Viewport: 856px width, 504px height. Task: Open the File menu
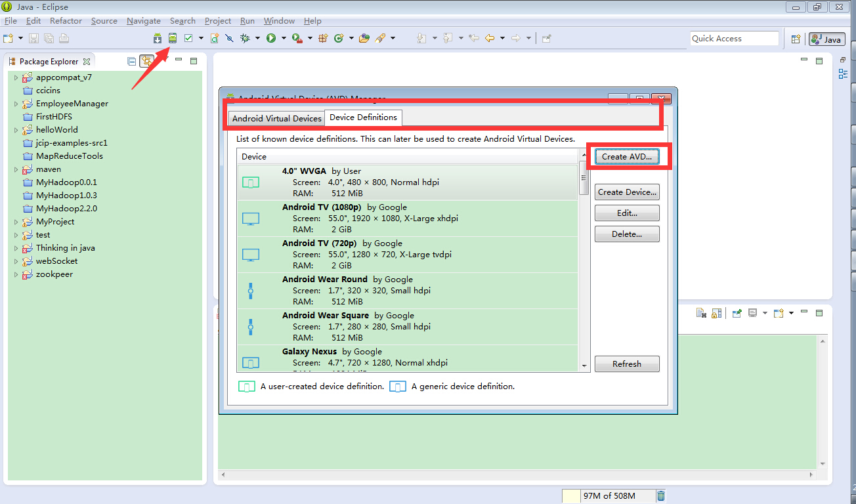point(11,21)
